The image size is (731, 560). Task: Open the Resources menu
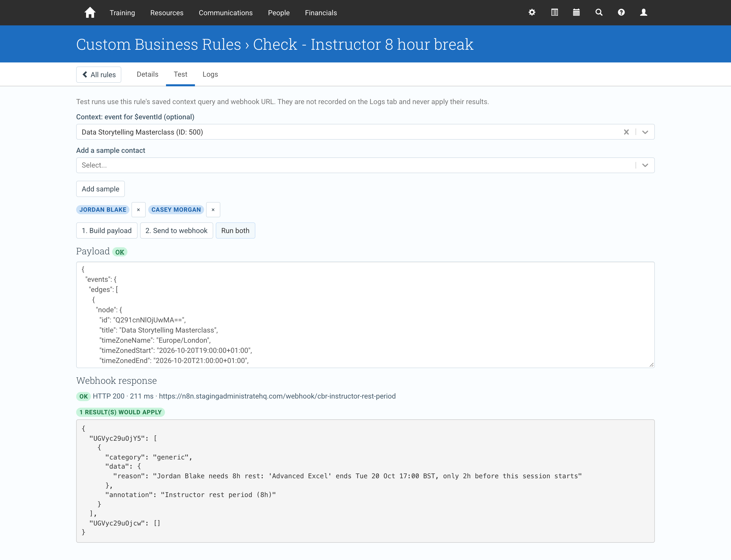167,13
